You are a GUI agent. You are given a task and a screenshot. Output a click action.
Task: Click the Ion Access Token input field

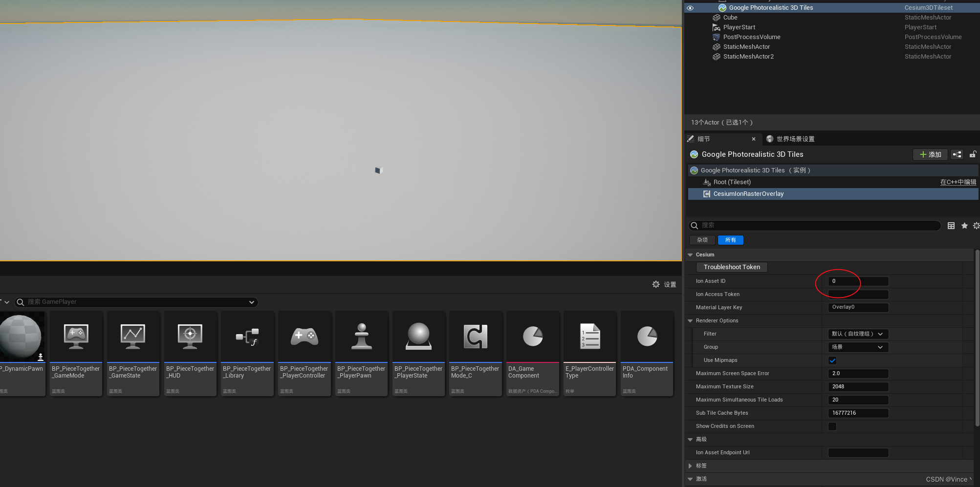click(x=858, y=294)
